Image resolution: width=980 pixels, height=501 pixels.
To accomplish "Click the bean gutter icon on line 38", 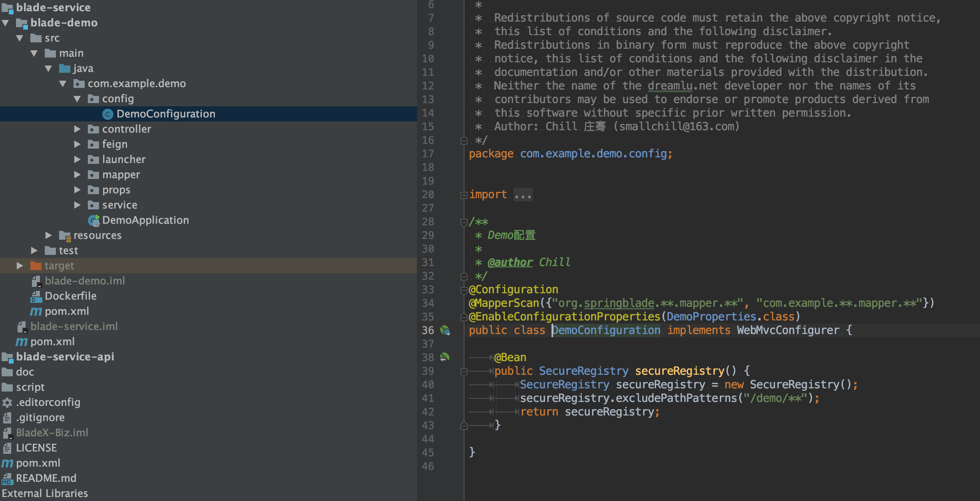I will coord(445,357).
